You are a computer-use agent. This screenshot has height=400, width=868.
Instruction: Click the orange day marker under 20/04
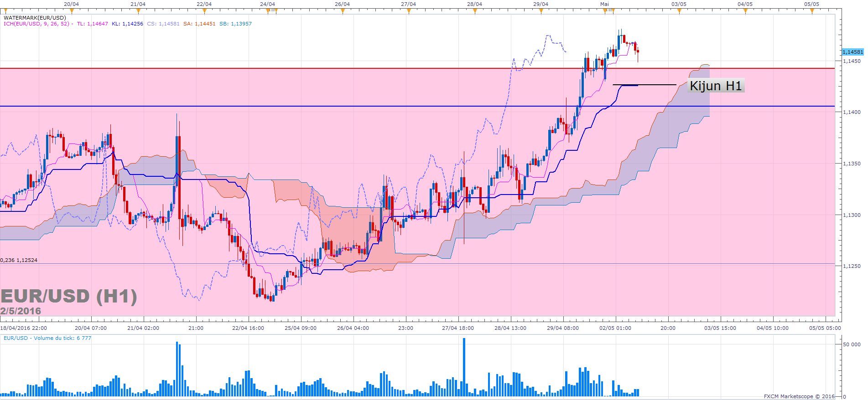(72, 11)
